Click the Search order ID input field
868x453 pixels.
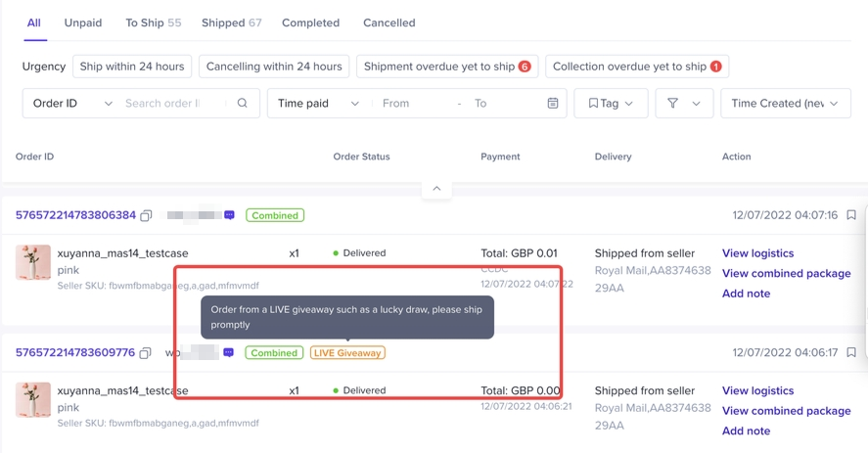pyautogui.click(x=174, y=104)
